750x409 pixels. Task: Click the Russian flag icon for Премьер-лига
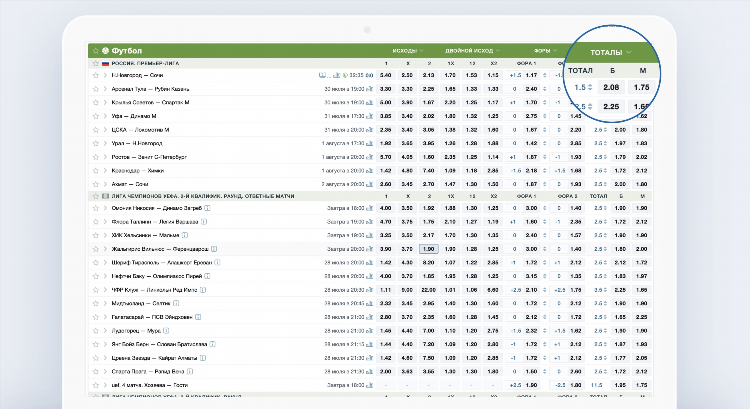pos(105,63)
